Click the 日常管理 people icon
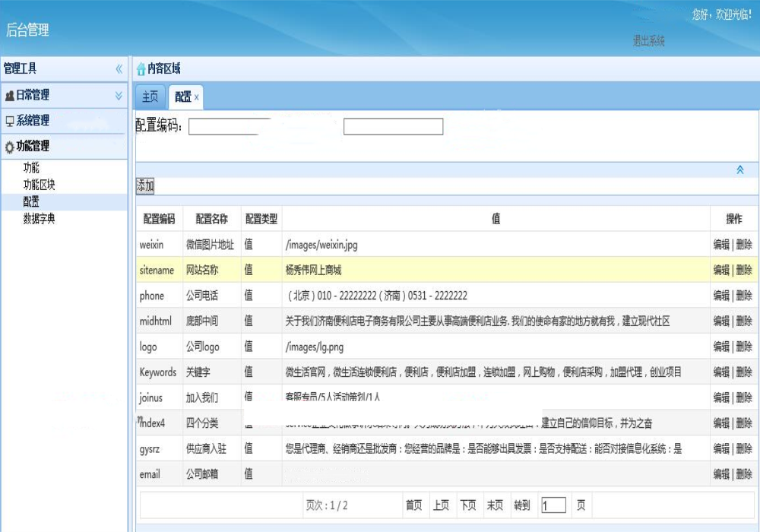This screenshot has height=532, width=760. (9, 96)
